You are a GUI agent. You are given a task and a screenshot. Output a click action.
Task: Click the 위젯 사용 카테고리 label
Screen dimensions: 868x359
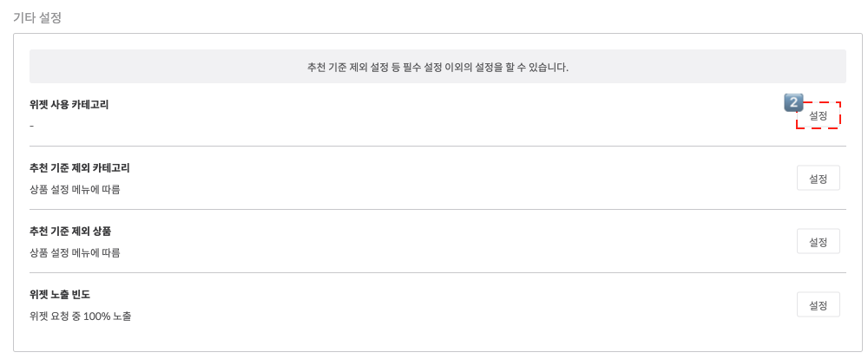pyautogui.click(x=69, y=105)
